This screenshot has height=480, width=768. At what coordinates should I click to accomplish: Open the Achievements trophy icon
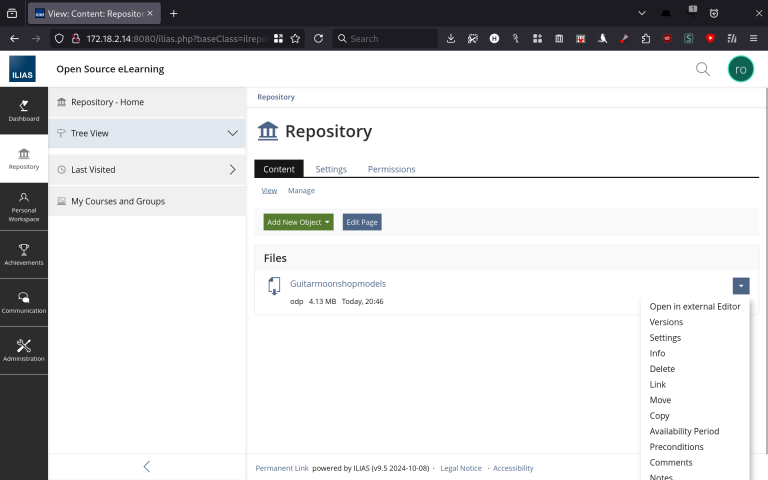tap(24, 254)
